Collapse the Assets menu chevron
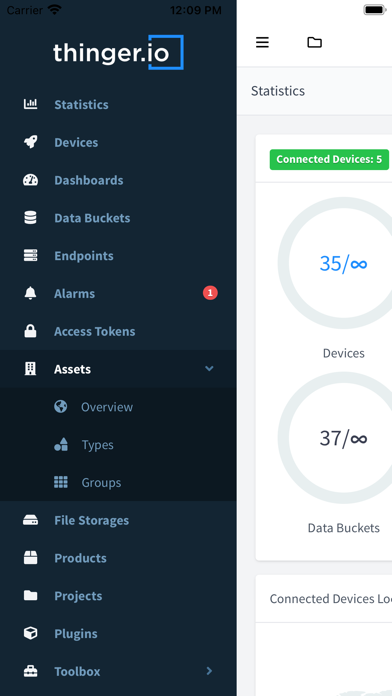 tap(209, 368)
